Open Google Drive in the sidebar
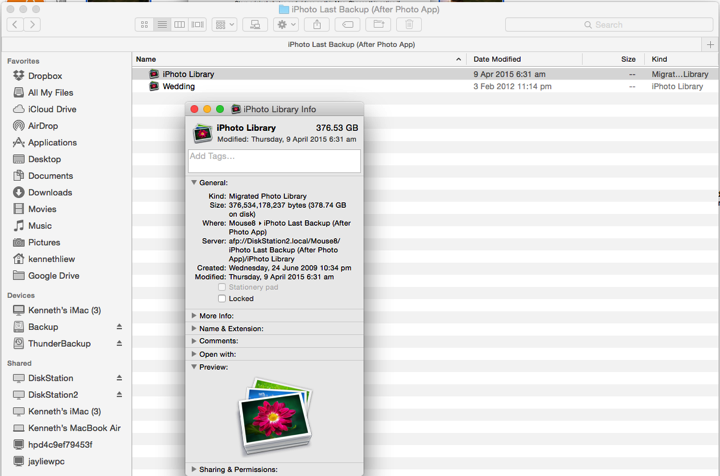The image size is (720, 476). click(x=53, y=275)
